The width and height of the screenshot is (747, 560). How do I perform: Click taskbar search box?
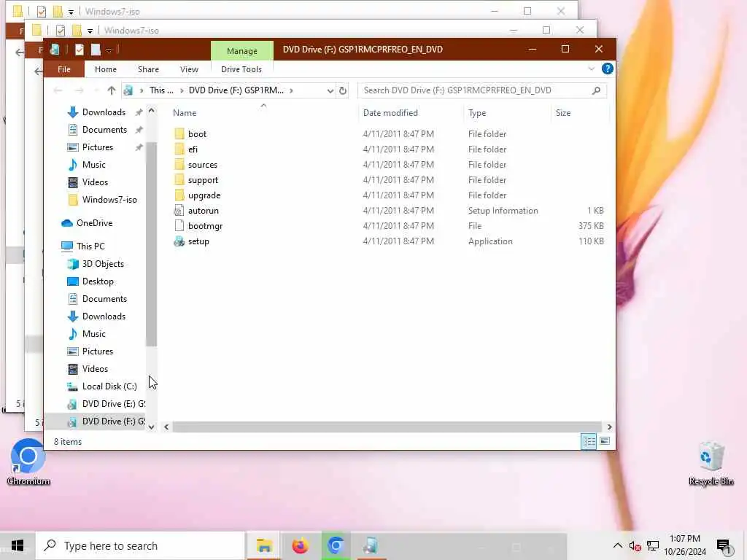coord(140,545)
